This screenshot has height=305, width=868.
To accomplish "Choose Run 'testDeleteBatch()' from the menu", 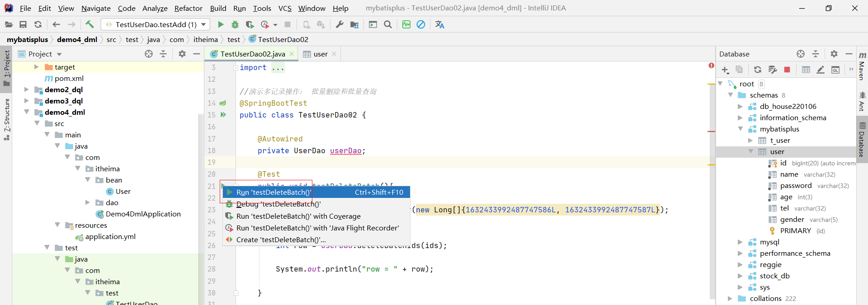I will [x=316, y=192].
